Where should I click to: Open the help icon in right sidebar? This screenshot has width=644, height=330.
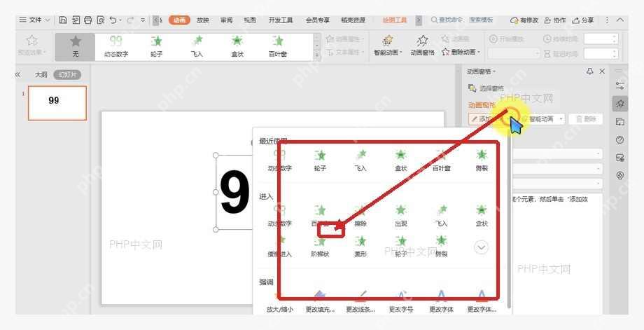619,139
